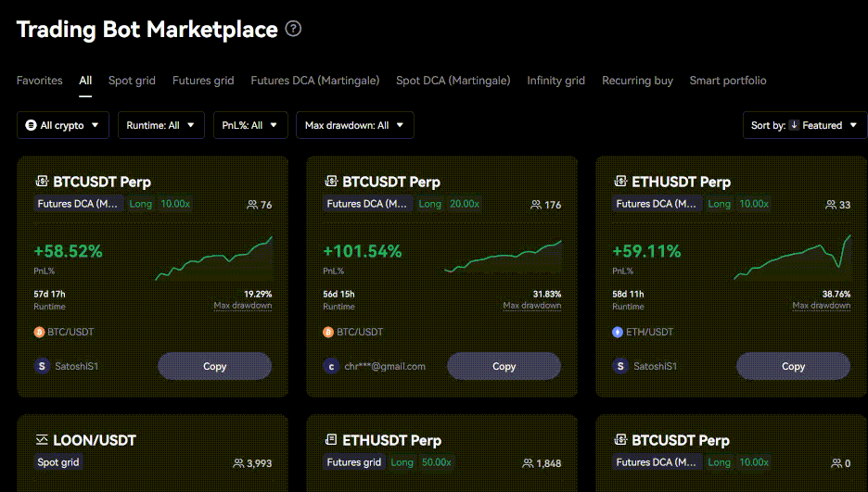The width and height of the screenshot is (868, 492).
Task: Switch to the Futures grid tab
Action: pos(203,81)
